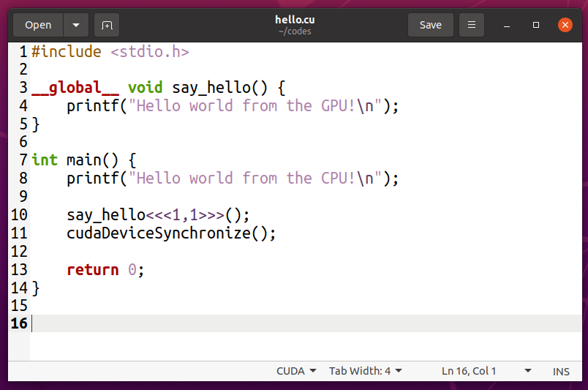Click main() on line 7
Image resolution: width=588 pixels, height=390 pixels.
coord(92,160)
